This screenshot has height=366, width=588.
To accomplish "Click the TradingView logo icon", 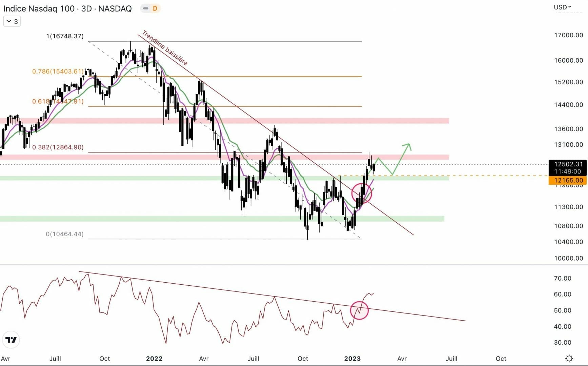I will [11, 340].
